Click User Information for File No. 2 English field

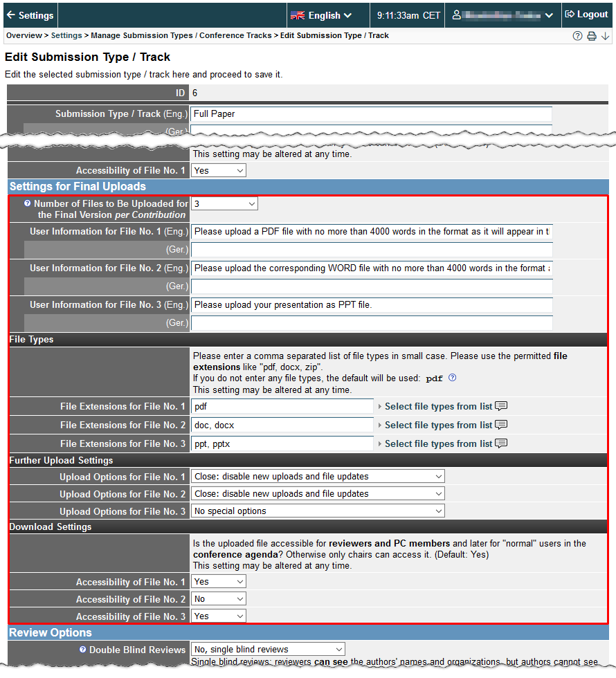(372, 268)
